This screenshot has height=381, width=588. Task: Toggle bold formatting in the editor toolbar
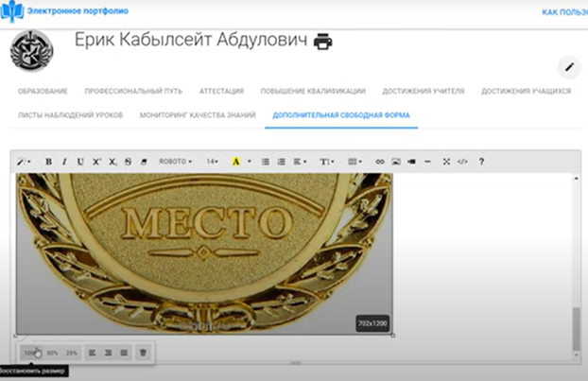(x=49, y=162)
